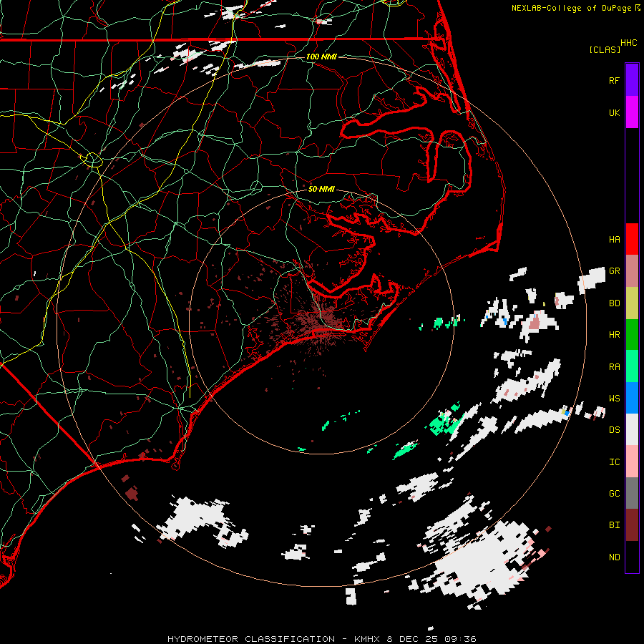Click the BI brown legend swatch
Screen dimensions: 644x644
click(632, 525)
